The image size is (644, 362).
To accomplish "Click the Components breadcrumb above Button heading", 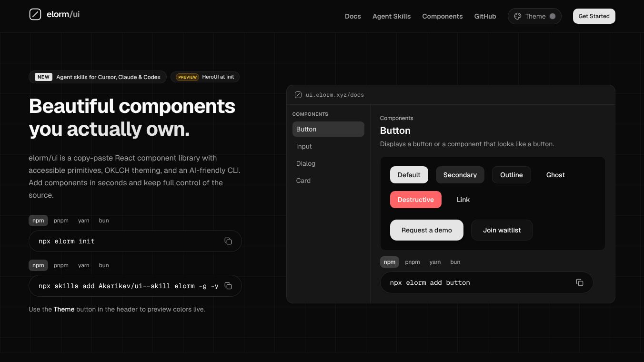I will [x=397, y=118].
